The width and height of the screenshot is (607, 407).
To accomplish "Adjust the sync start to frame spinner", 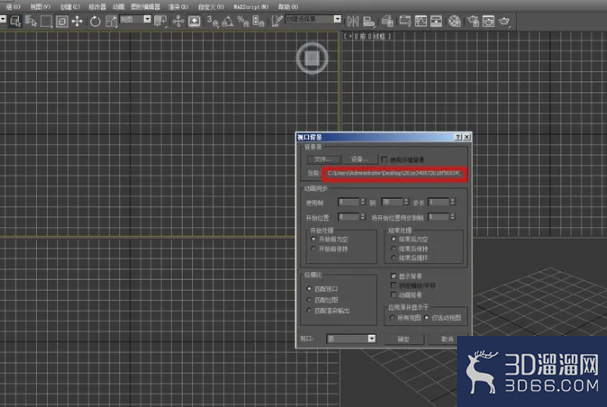I will 453,217.
